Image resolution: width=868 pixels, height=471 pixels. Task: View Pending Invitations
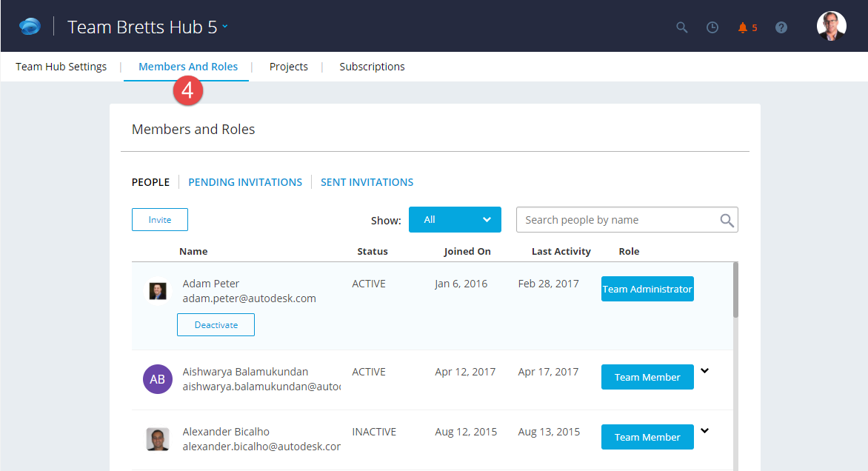tap(245, 181)
